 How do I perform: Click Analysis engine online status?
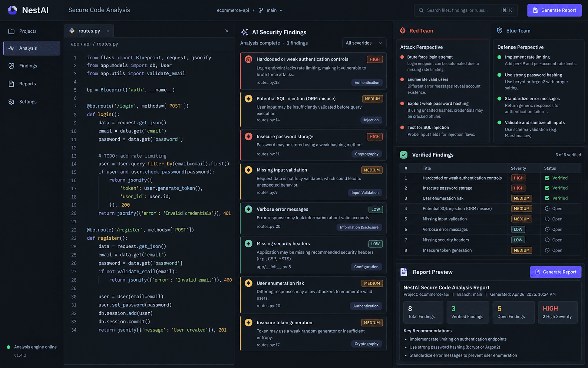[x=32, y=347]
